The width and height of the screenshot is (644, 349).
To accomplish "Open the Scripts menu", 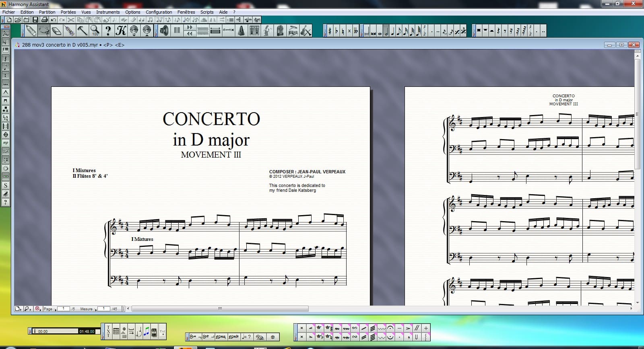I will (x=207, y=12).
